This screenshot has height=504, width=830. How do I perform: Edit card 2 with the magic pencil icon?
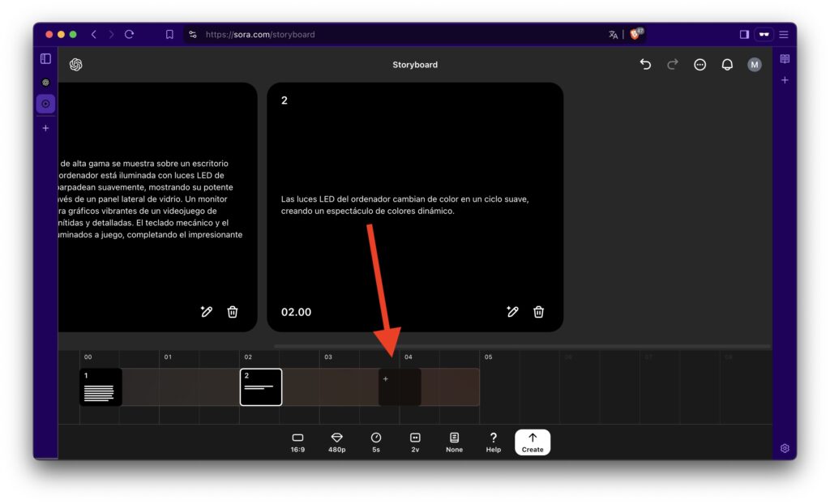(x=512, y=312)
